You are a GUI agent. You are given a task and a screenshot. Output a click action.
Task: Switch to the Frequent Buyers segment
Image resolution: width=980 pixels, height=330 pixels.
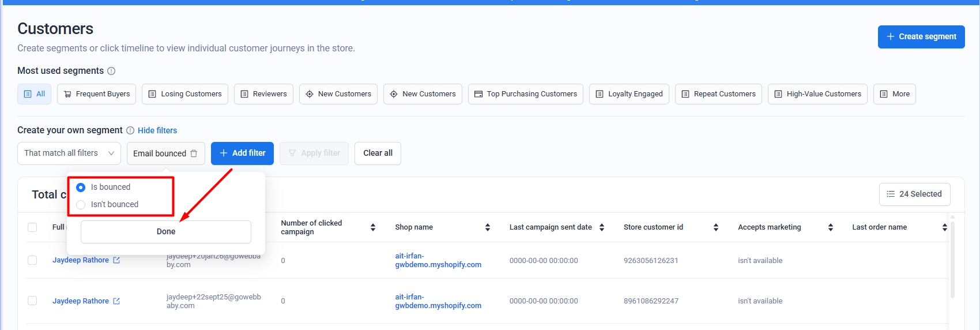click(97, 94)
